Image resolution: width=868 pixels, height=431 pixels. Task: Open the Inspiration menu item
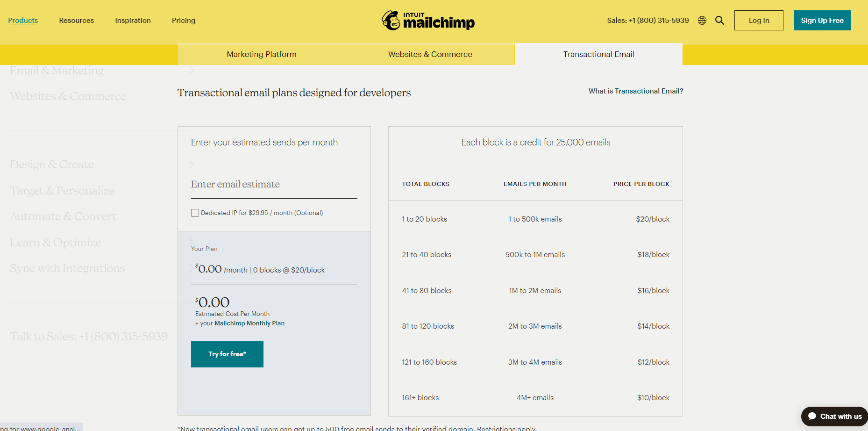pyautogui.click(x=133, y=20)
